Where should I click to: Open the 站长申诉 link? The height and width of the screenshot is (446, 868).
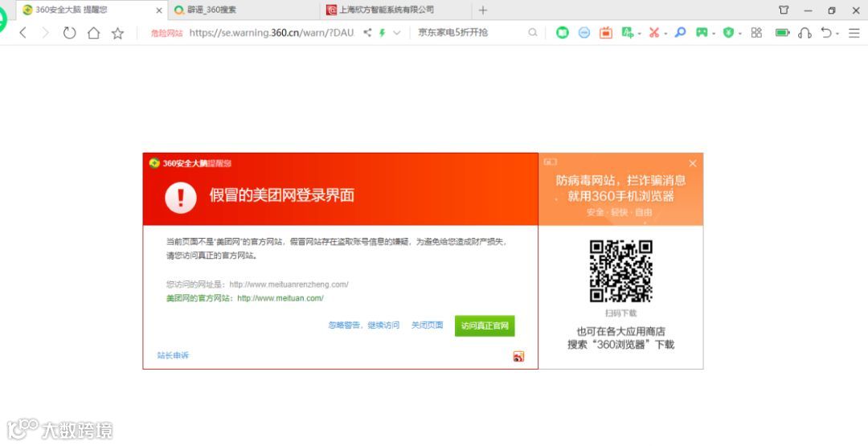[174, 355]
